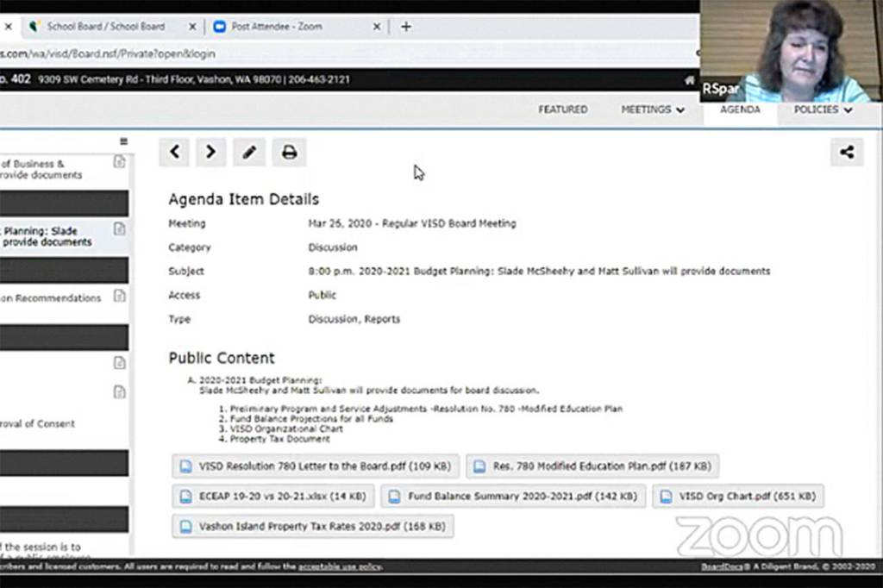Select the Agenda tab
The image size is (883, 588).
pos(740,109)
